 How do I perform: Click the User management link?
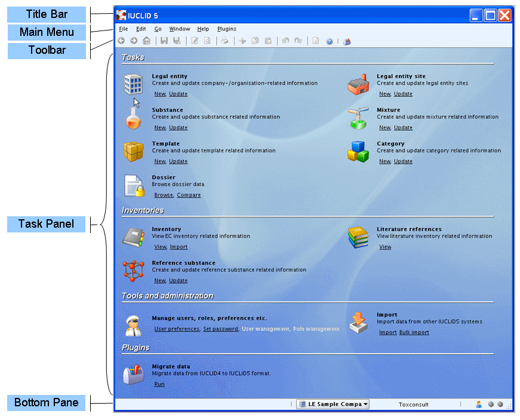pos(266,329)
